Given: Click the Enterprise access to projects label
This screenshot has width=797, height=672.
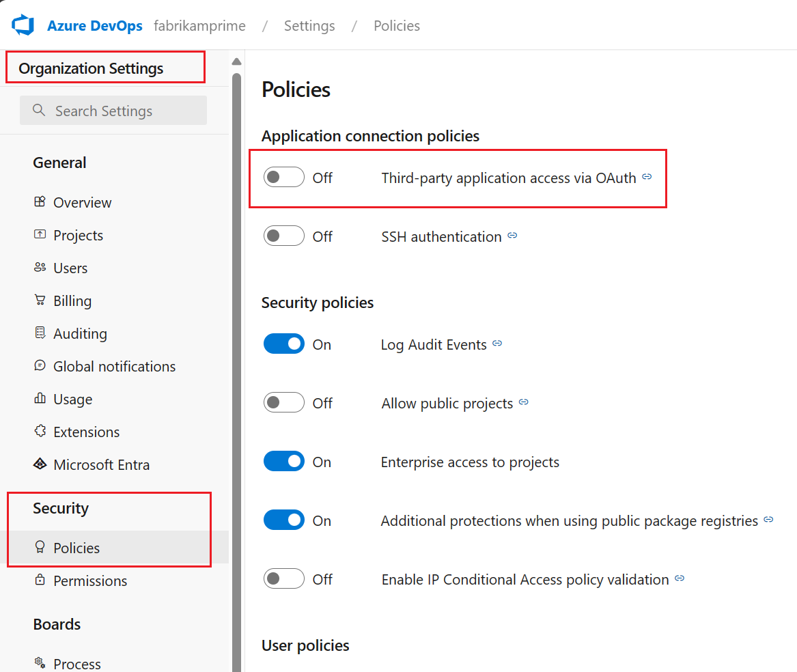Looking at the screenshot, I should tap(470, 462).
